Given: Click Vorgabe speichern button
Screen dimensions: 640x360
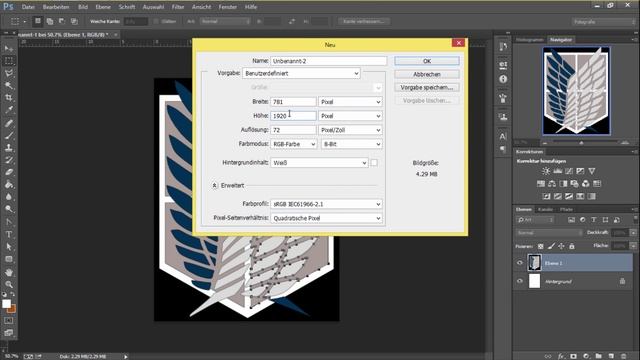Looking at the screenshot, I should [427, 87].
